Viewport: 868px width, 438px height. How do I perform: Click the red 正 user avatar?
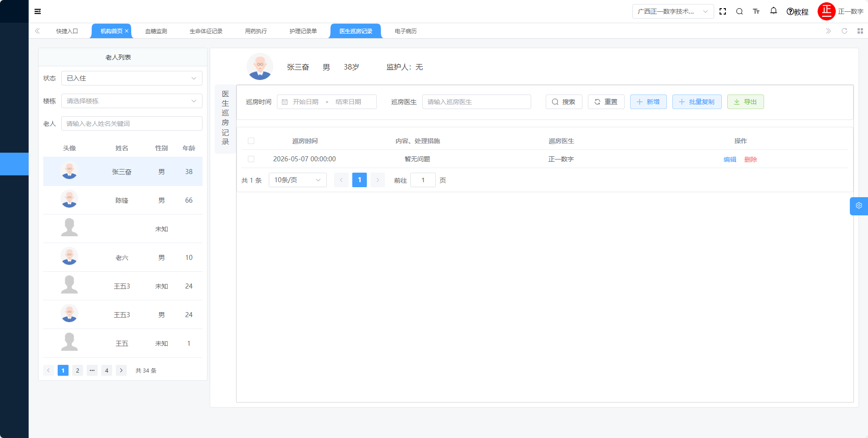(827, 11)
